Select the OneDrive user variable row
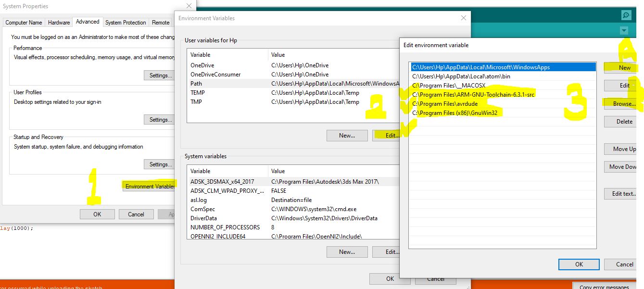The width and height of the screenshot is (644, 289). pyautogui.click(x=293, y=65)
